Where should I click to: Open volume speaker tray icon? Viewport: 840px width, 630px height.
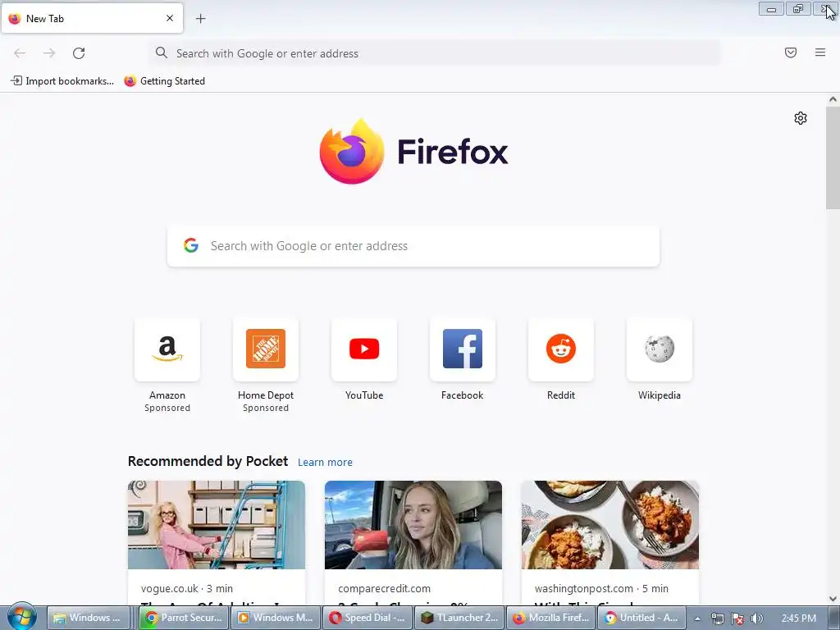[x=757, y=619]
